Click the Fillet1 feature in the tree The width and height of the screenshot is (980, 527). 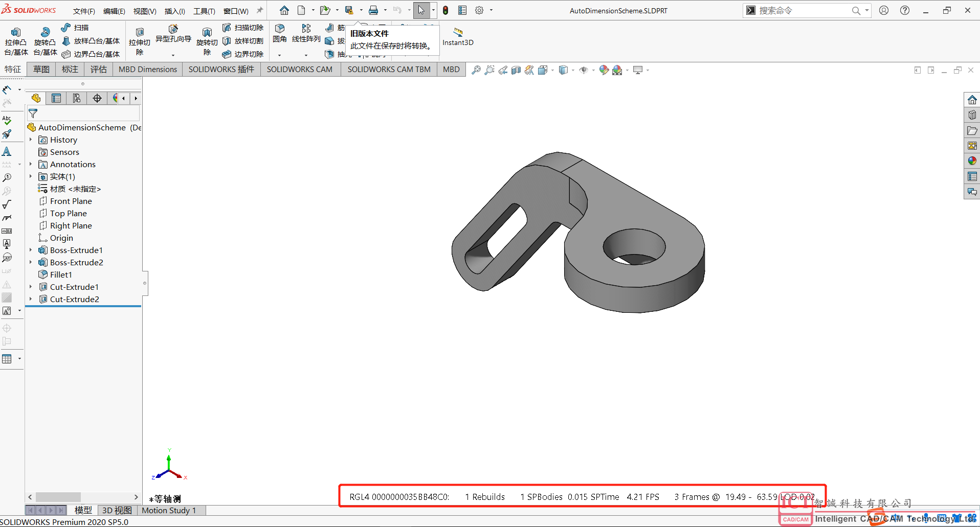[61, 274]
